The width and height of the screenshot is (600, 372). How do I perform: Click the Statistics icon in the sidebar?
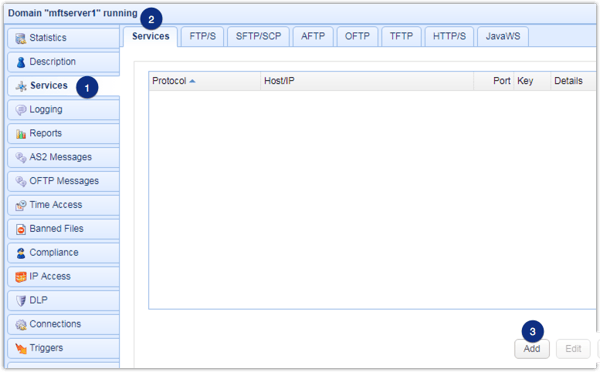[21, 38]
